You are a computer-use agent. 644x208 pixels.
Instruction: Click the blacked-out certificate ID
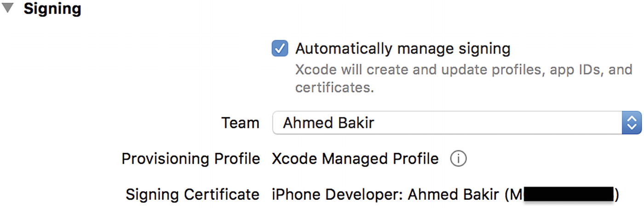coord(569,194)
